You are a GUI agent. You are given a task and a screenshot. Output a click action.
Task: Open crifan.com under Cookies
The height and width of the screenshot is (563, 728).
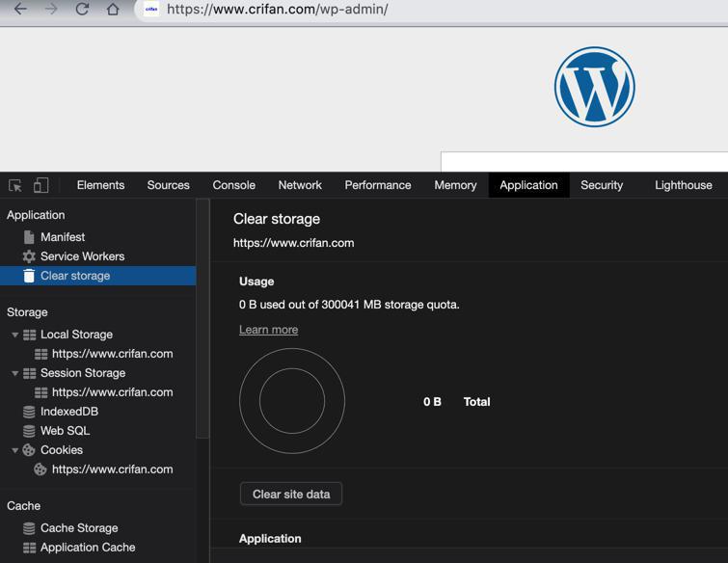(x=113, y=469)
